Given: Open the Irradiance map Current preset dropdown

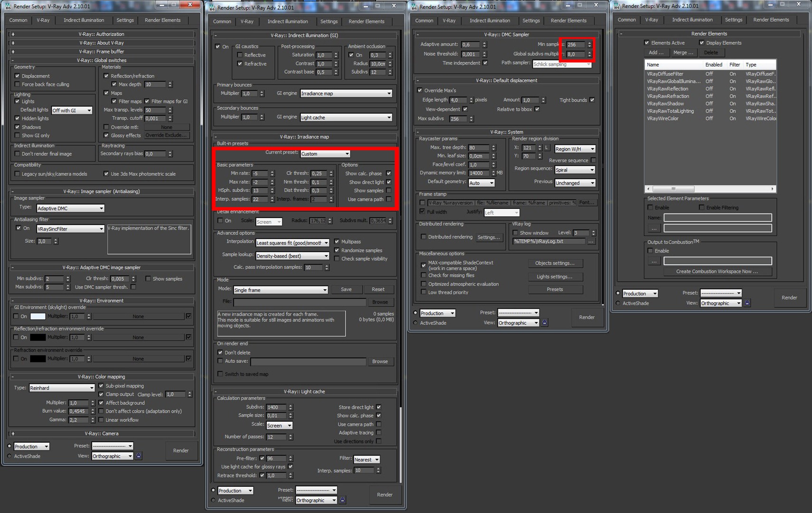Looking at the screenshot, I should [x=325, y=154].
